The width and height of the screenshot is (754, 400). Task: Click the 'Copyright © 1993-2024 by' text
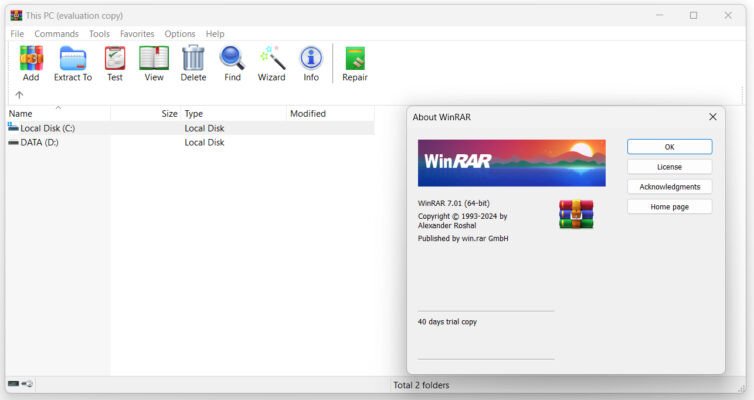(463, 216)
